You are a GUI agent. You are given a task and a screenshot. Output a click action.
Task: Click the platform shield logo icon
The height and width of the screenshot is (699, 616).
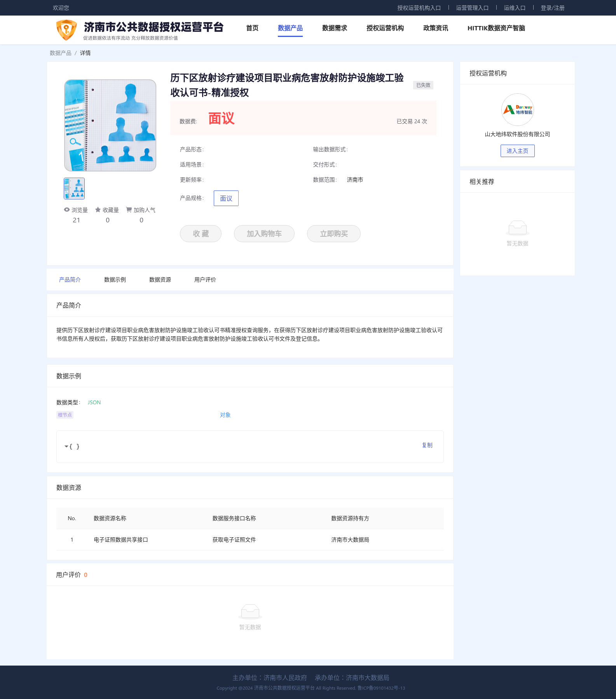(66, 30)
